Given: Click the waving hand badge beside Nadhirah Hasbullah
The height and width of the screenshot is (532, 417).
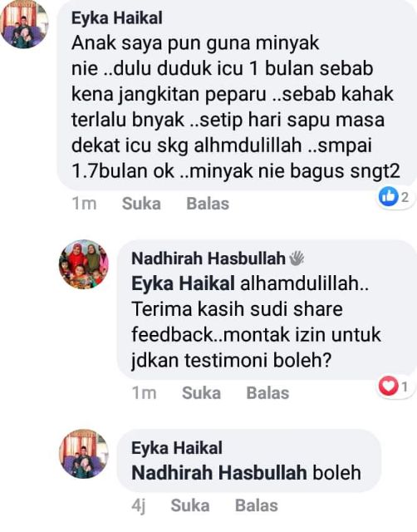Looking at the screenshot, I should [297, 259].
